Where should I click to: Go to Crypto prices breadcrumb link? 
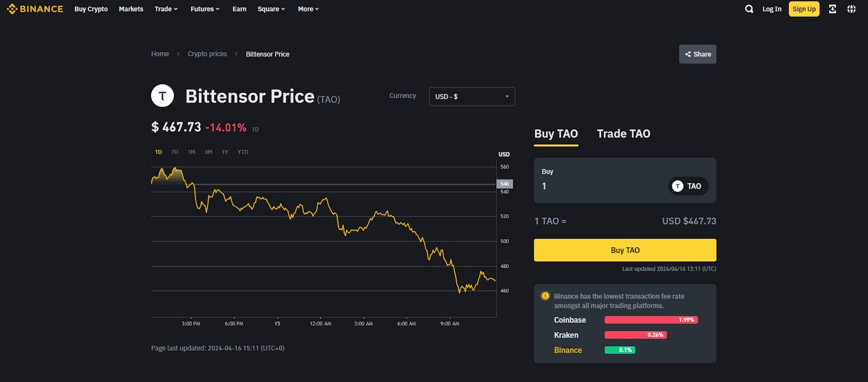tap(207, 54)
